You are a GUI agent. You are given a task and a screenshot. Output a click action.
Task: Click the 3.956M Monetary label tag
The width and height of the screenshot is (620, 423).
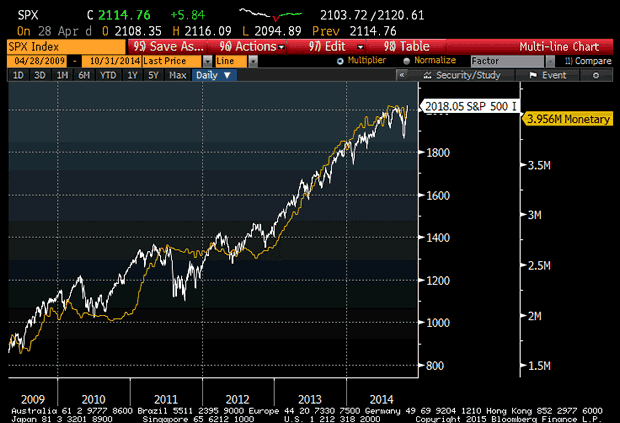[569, 118]
